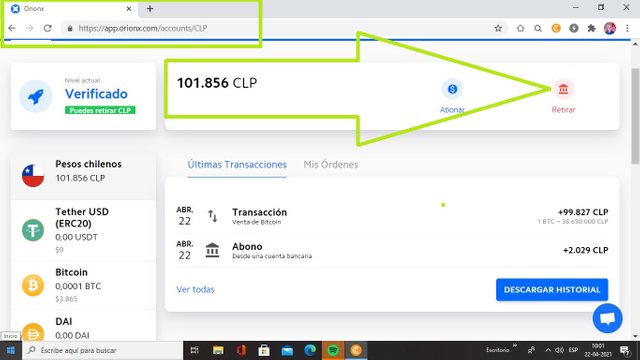The height and width of the screenshot is (360, 640).
Task: Bookmark the page with star icon
Action: click(x=498, y=28)
